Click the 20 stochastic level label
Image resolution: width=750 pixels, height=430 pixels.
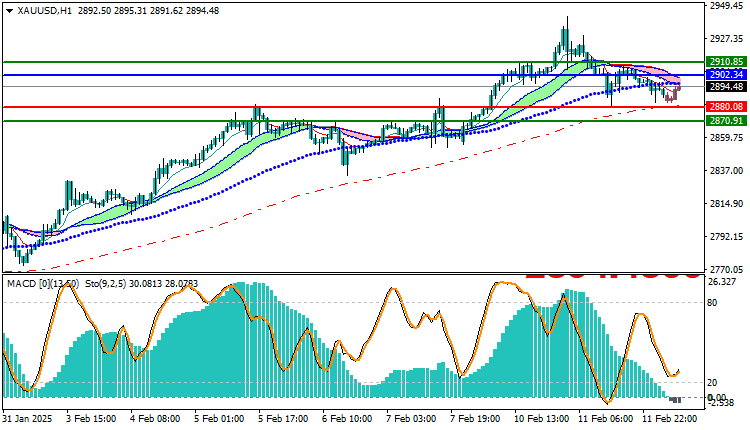pos(712,382)
